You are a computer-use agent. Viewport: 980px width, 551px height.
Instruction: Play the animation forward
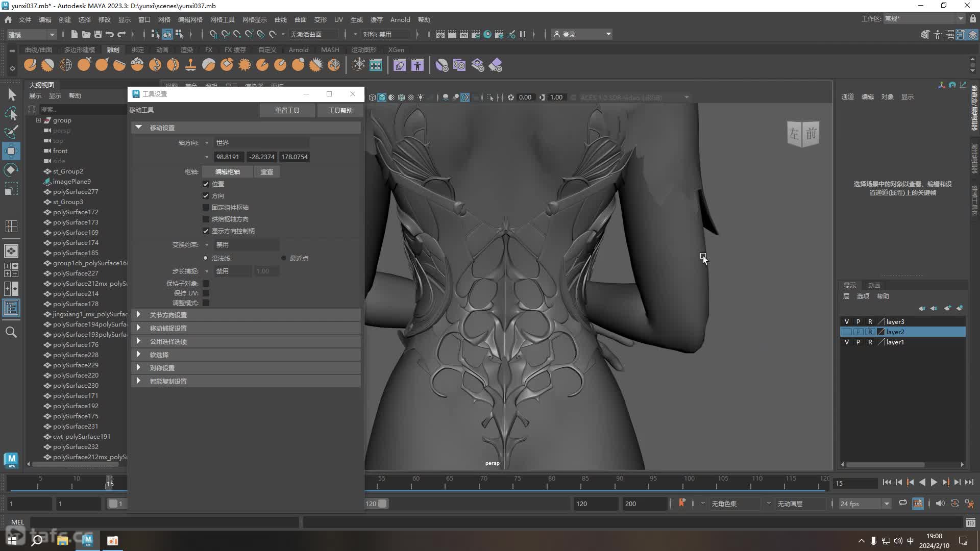pyautogui.click(x=934, y=483)
